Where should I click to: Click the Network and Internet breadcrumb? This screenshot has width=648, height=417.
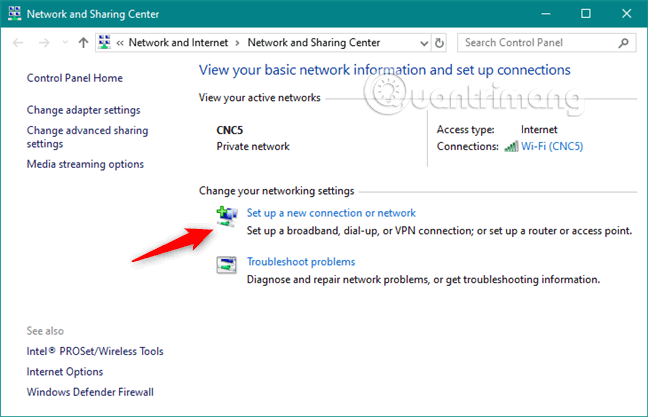coord(179,43)
